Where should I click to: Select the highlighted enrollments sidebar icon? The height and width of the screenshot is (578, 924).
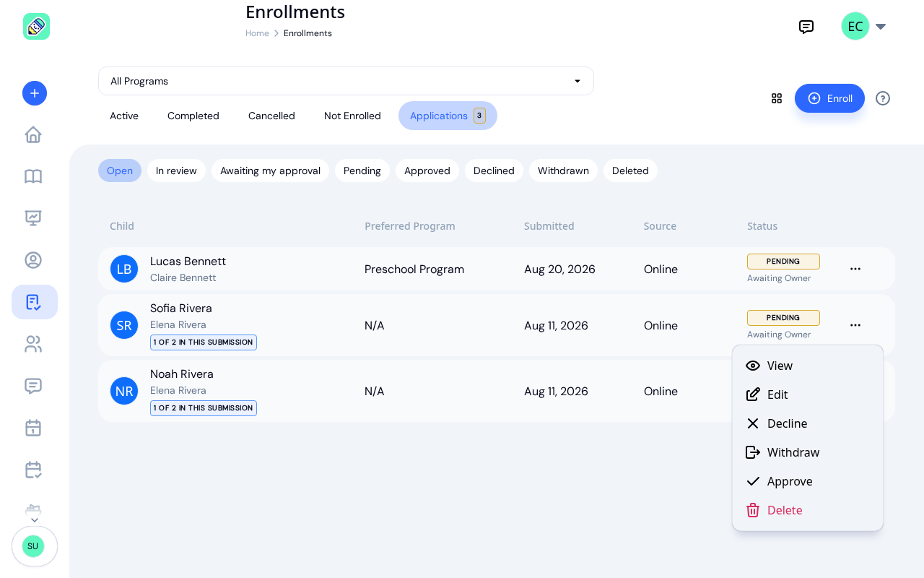(x=35, y=302)
